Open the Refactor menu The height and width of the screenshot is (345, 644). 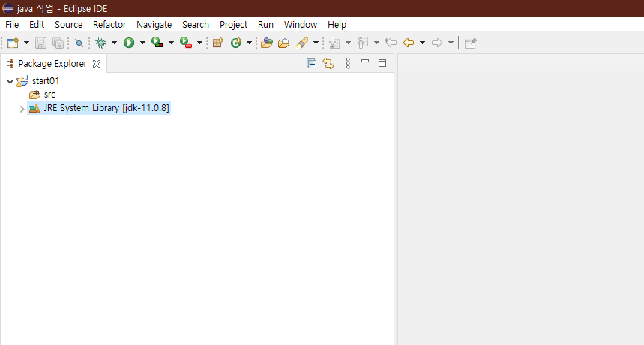[x=109, y=24]
